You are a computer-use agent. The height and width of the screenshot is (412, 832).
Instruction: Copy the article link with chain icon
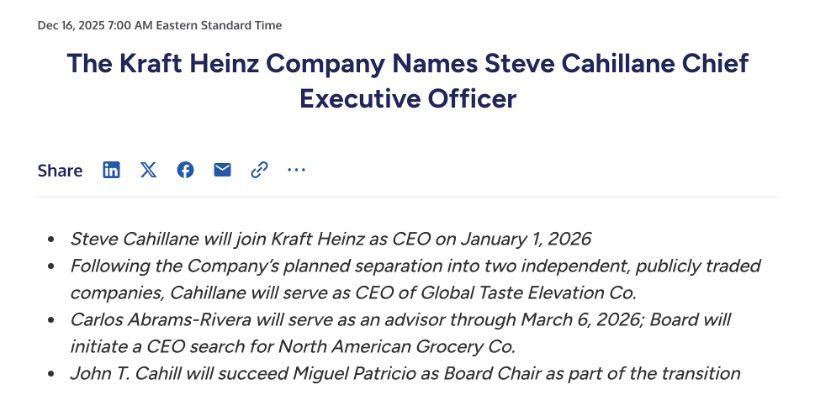tap(259, 170)
